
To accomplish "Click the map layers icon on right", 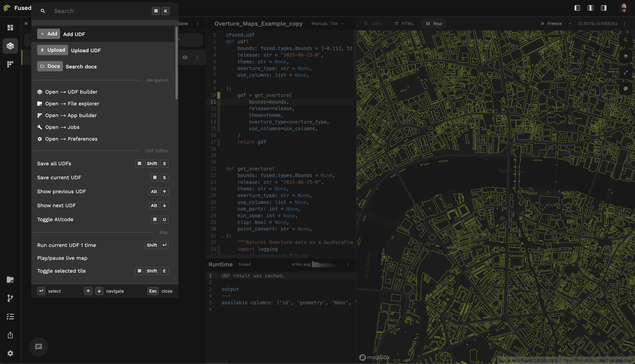I will pos(625,56).
